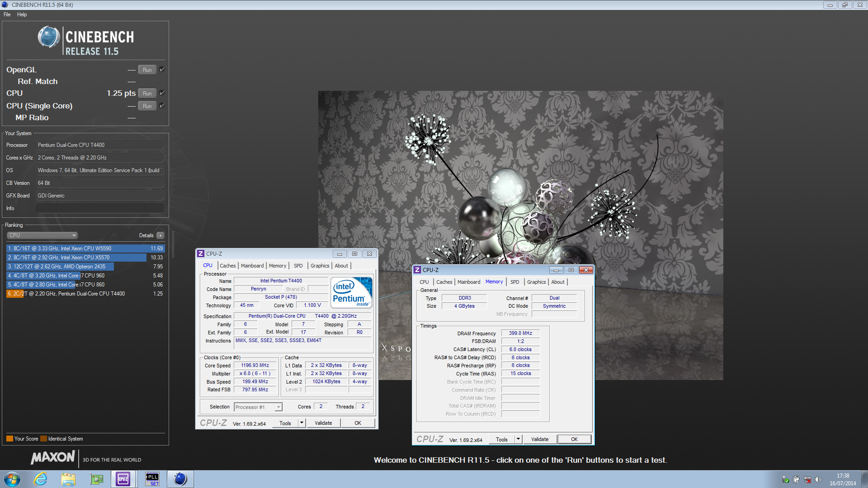This screenshot has height=488, width=868.
Task: Switch to Graphics tab in CPU window
Action: tap(320, 266)
